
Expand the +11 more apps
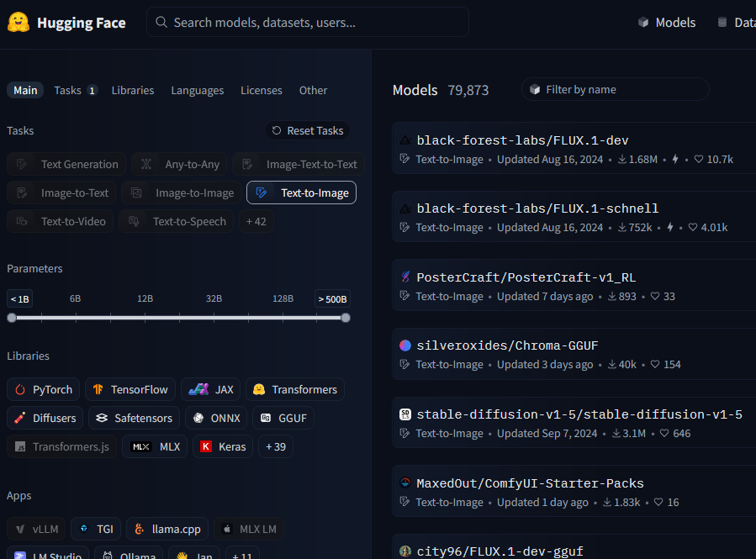click(242, 555)
